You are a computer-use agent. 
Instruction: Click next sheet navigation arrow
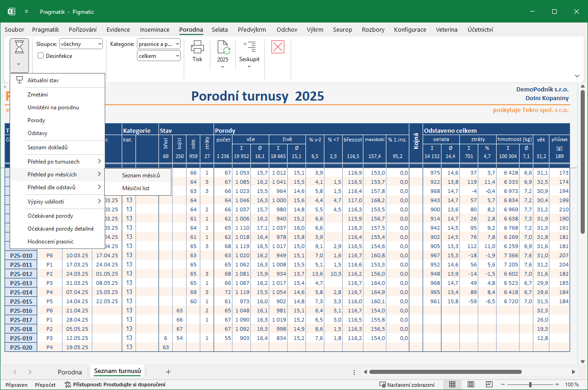[x=30, y=372]
